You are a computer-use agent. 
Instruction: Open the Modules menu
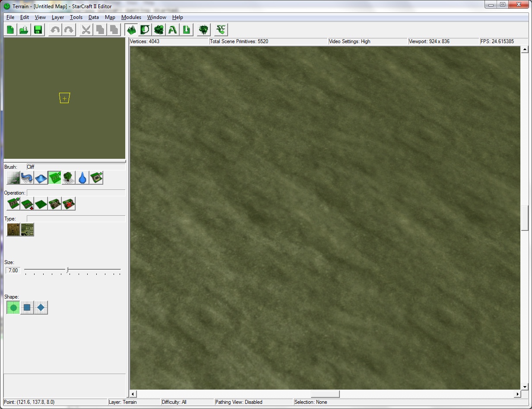131,17
